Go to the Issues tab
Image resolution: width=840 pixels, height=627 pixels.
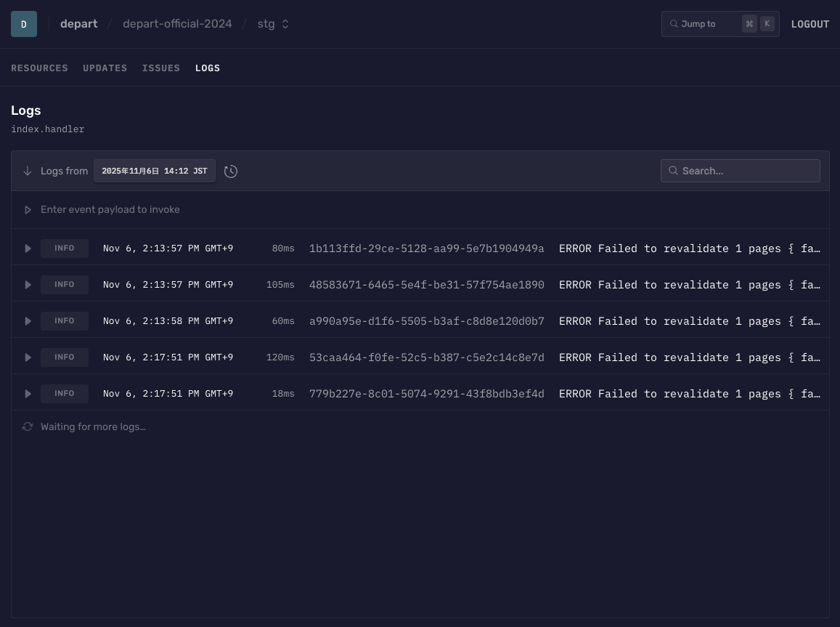[161, 68]
